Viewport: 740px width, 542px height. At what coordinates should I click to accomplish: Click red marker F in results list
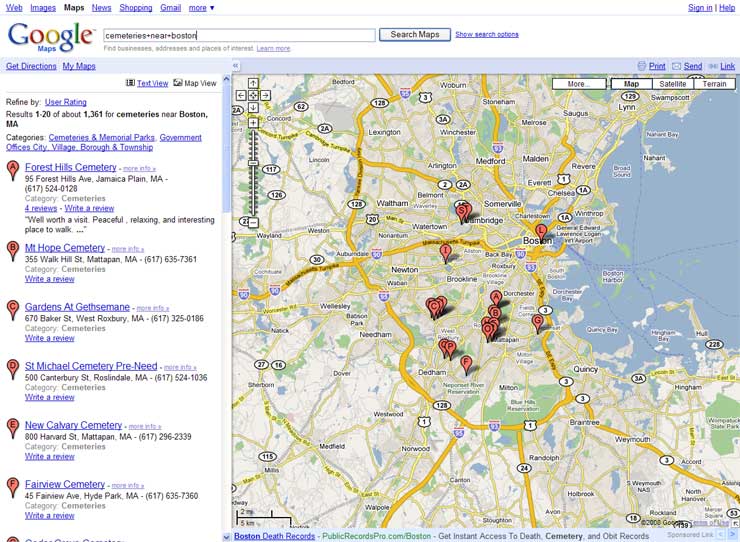pyautogui.click(x=13, y=487)
